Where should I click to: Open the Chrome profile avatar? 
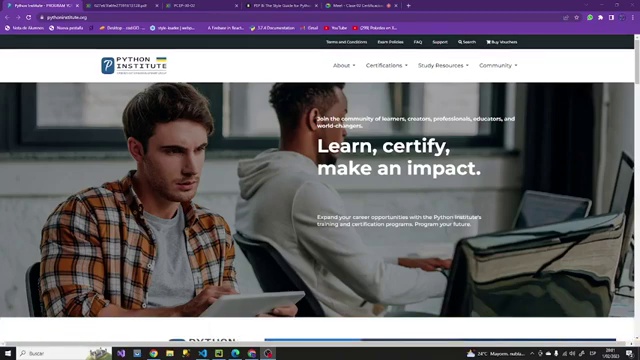coord(622,18)
